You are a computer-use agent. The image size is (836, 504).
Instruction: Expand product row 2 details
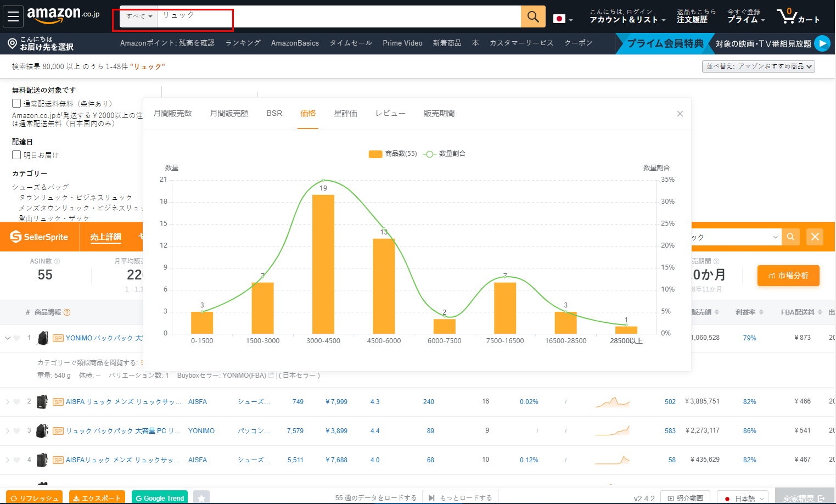pos(8,402)
